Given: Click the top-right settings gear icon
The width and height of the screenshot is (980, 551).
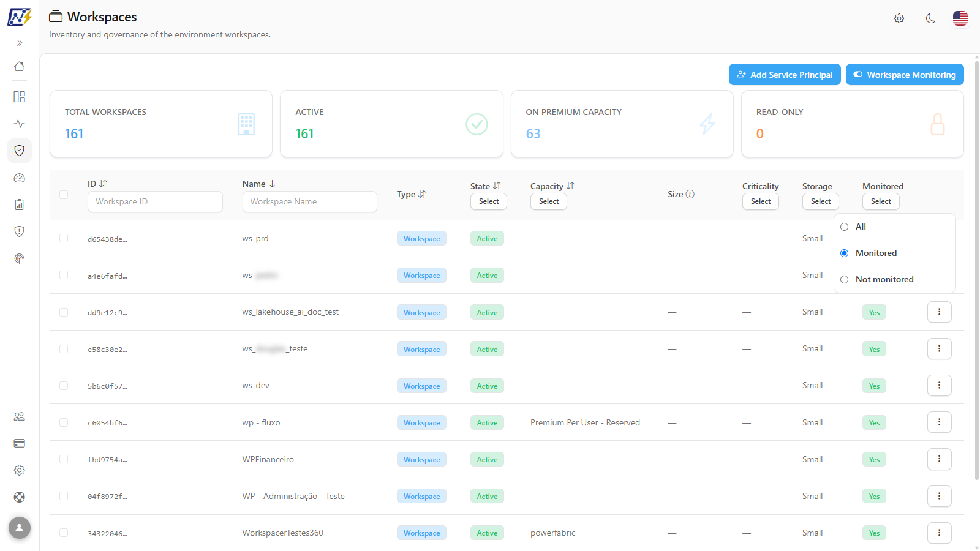Looking at the screenshot, I should 899,18.
